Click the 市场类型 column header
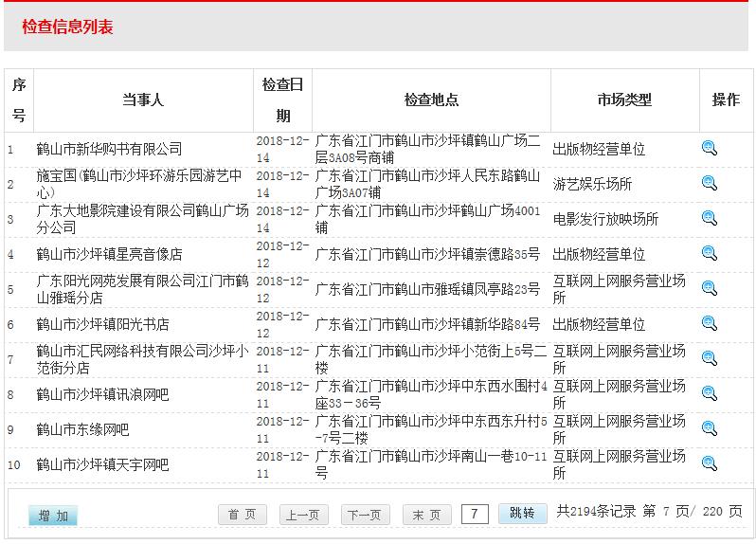Viewport: 756px width, 544px height. pos(624,100)
